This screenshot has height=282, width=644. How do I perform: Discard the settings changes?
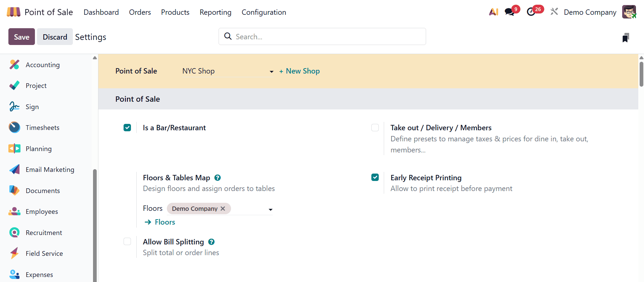(55, 37)
